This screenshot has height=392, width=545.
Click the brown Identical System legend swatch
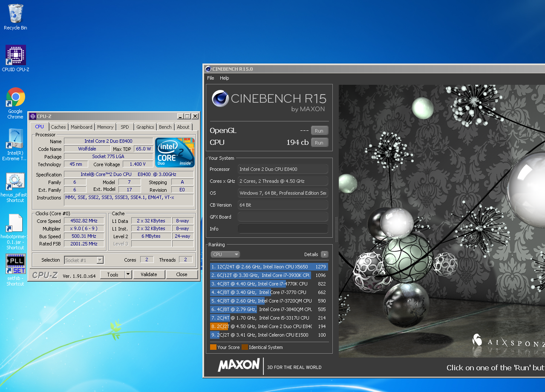tap(245, 347)
